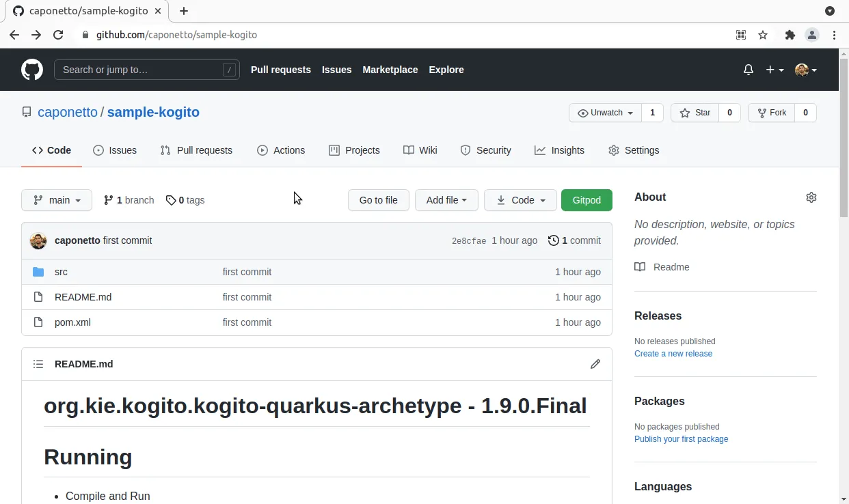This screenshot has width=849, height=504.
Task: Open commit hash 2e8cfae
Action: coord(469,241)
